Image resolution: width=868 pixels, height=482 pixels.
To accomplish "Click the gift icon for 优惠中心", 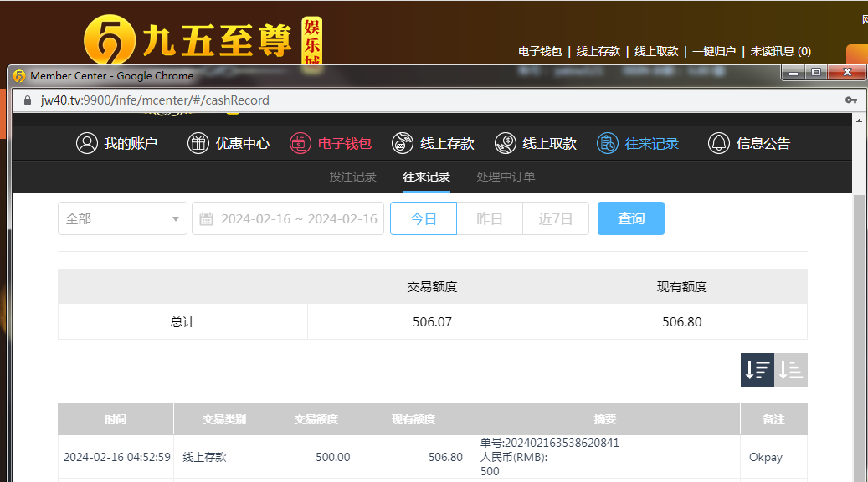I will click(x=198, y=143).
